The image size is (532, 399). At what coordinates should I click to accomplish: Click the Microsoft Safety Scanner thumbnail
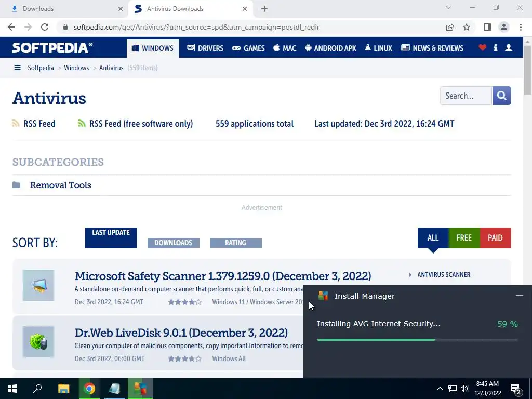tap(38, 285)
